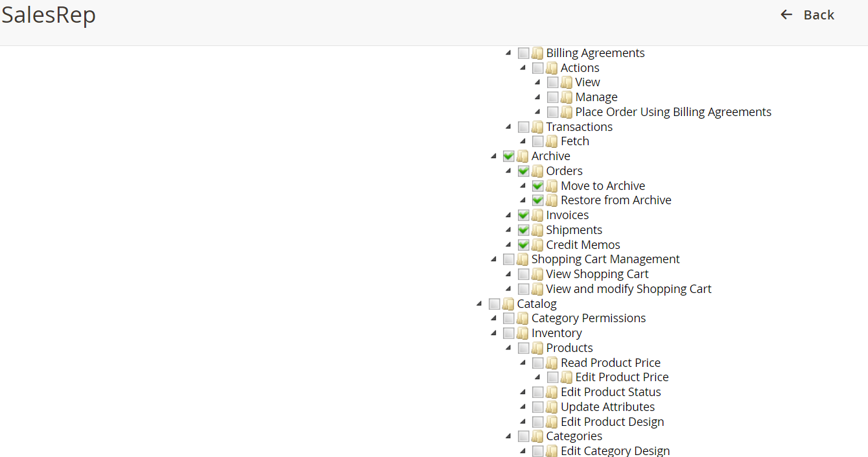Screen dimensions: 868x457
Task: Click folder icon of Restore from Archive
Action: point(552,200)
